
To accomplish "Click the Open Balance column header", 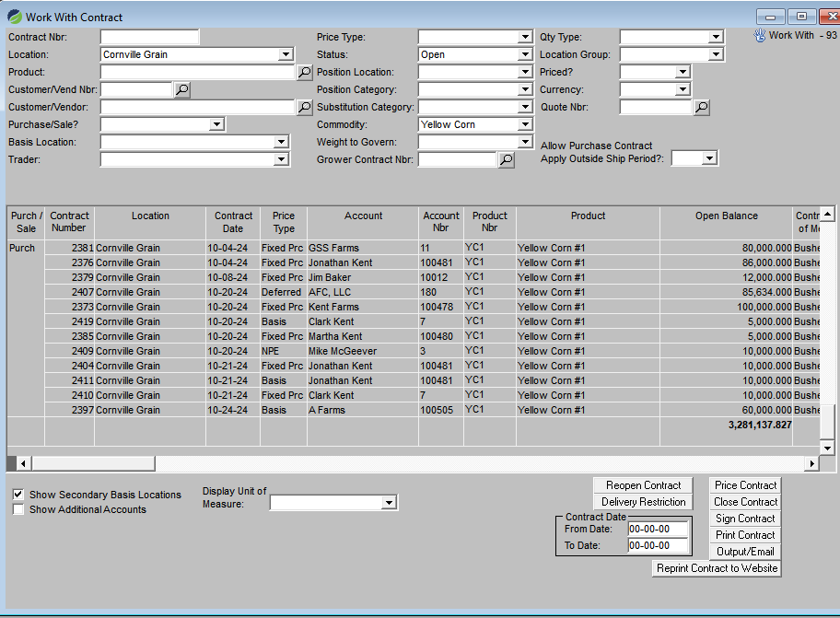I will click(x=727, y=222).
